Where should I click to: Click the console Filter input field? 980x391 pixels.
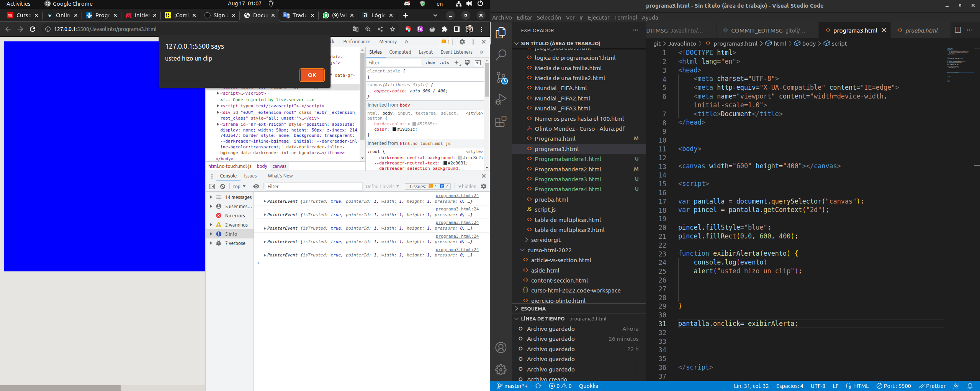click(314, 187)
